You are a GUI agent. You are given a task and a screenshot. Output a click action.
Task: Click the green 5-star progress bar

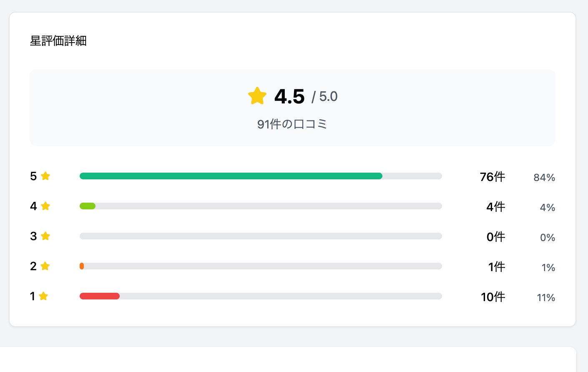click(231, 176)
